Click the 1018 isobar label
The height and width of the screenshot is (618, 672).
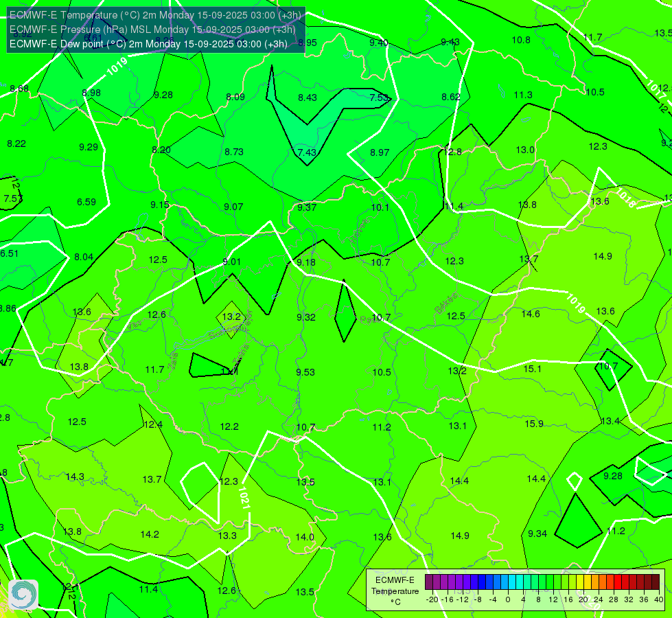[625, 198]
